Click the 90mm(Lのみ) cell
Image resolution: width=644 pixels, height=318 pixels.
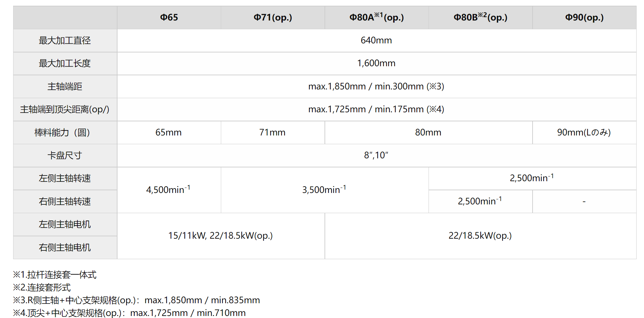[584, 132]
